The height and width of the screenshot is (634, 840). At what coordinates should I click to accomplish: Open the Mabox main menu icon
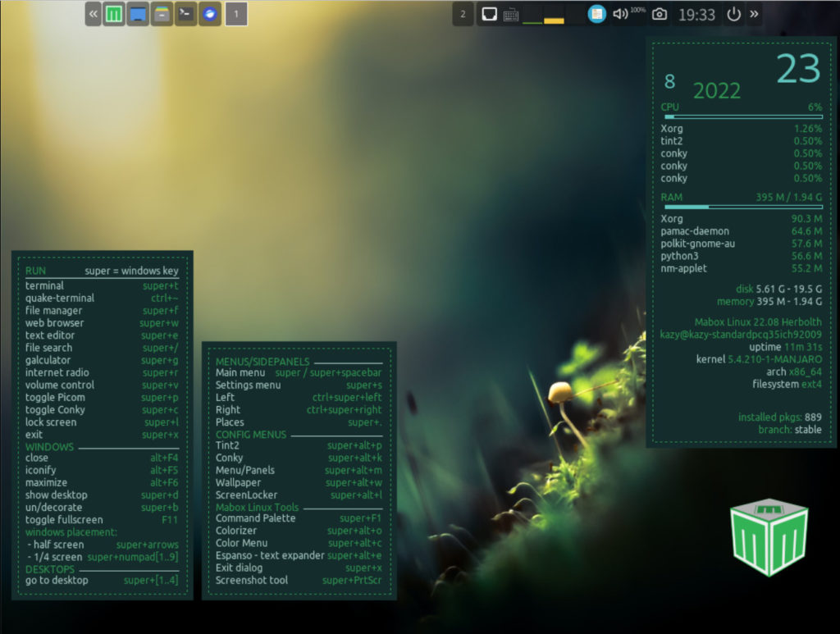115,14
